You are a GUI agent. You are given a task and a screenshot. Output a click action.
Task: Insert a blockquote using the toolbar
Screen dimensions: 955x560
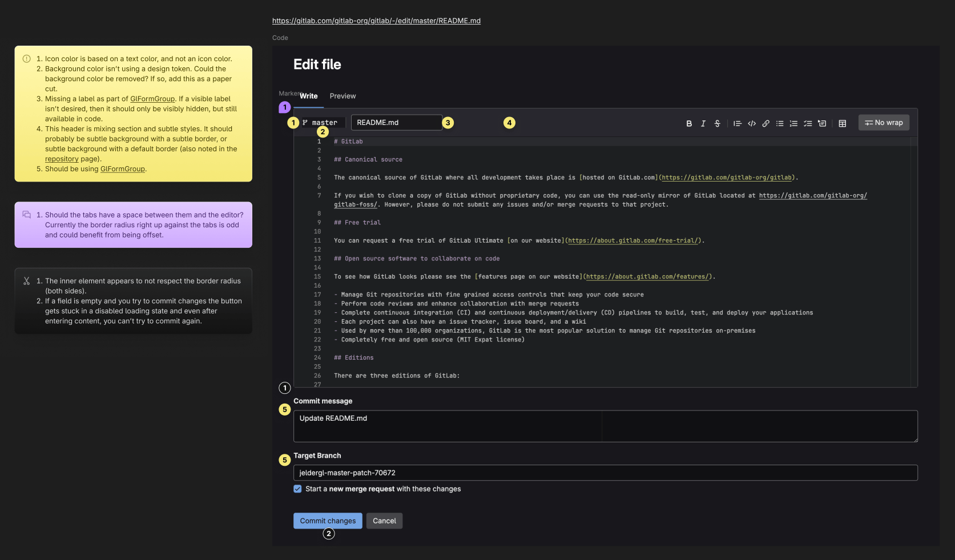[738, 123]
